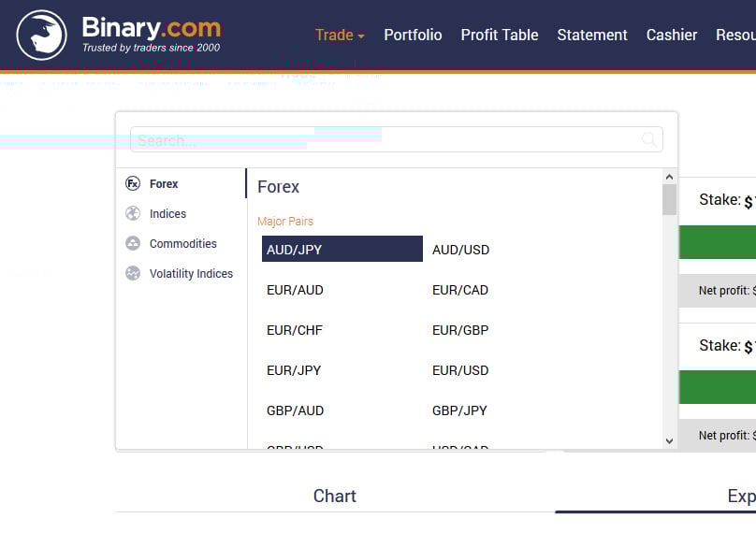Image resolution: width=756 pixels, height=547 pixels.
Task: Click in the market search field
Action: pyautogui.click(x=384, y=140)
